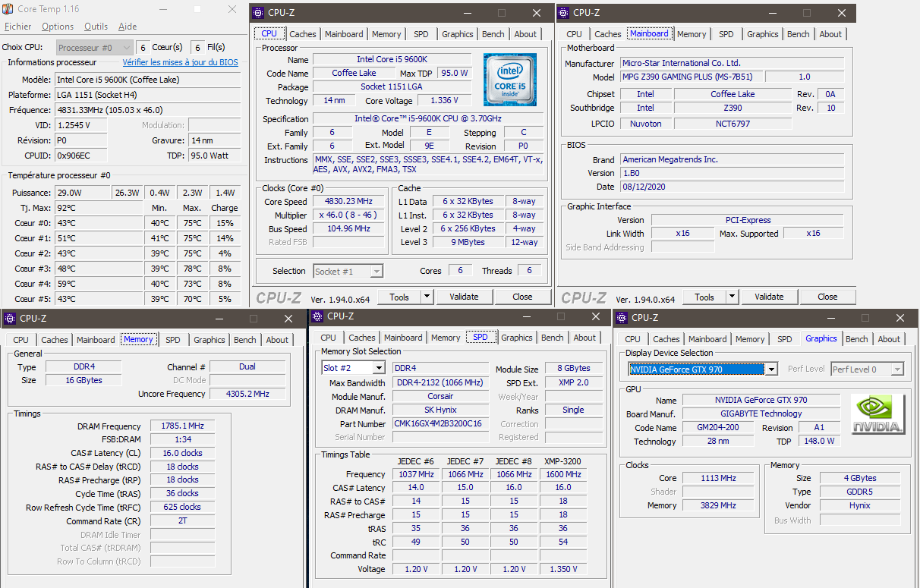The width and height of the screenshot is (920, 588).
Task: Click the Cœur #4 temperature 59°C cell
Action: click(99, 284)
